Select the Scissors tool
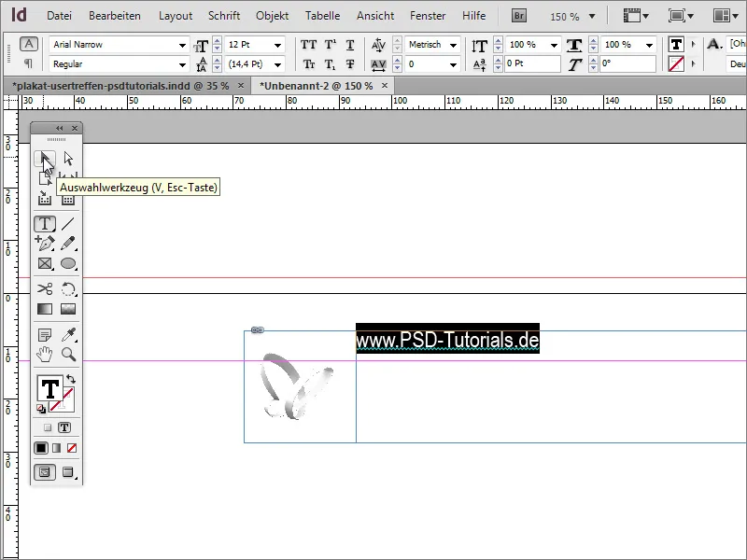 click(45, 288)
